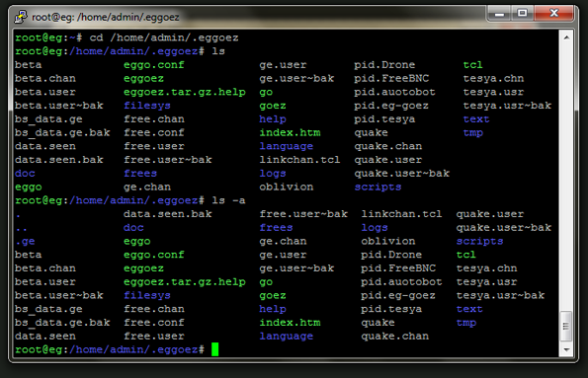Click 'free.conf' in the first ls output
Viewport: 588px width, 378px height.
coord(154,132)
